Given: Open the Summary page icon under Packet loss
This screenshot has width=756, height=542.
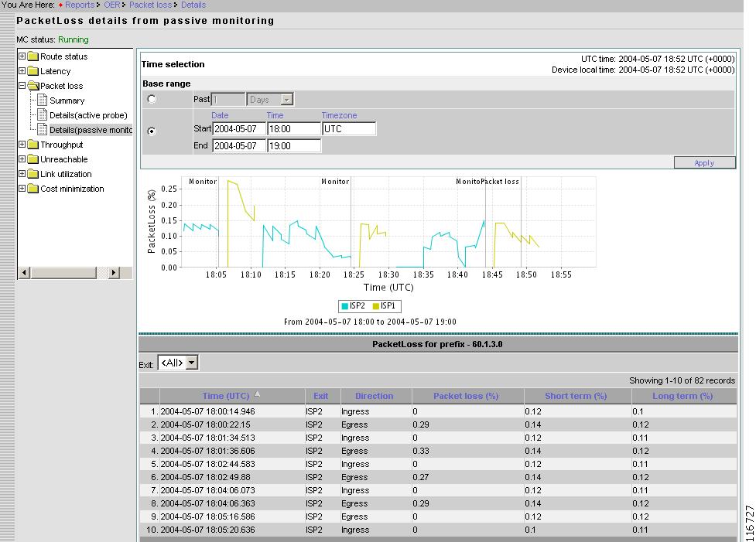Looking at the screenshot, I should [x=44, y=100].
